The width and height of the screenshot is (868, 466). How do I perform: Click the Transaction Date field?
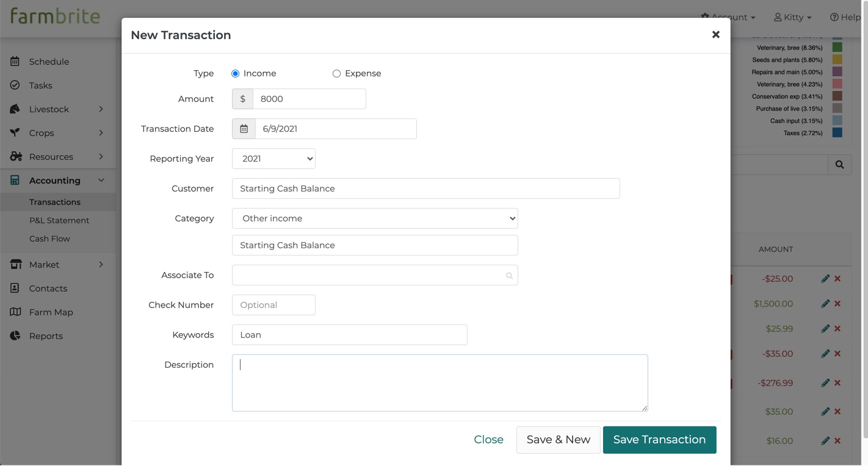tap(336, 129)
